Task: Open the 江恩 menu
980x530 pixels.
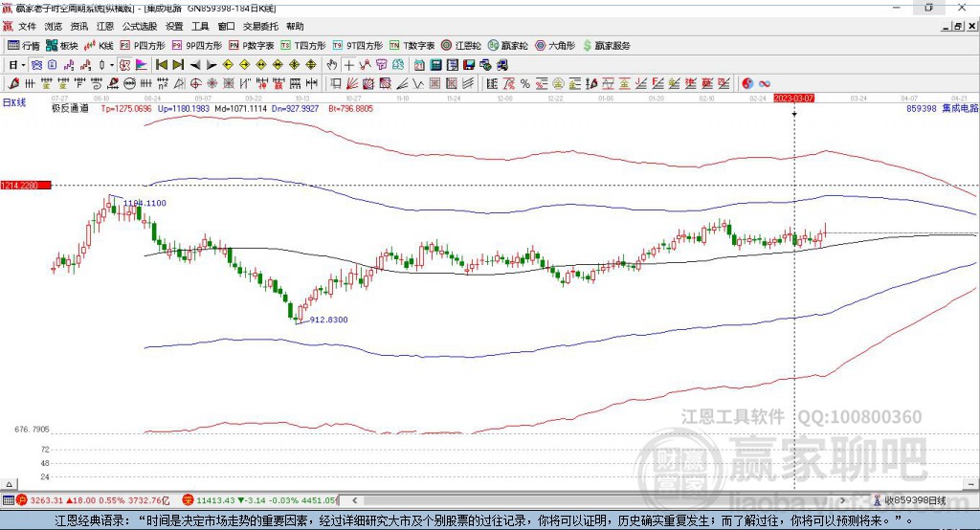Action: click(105, 26)
